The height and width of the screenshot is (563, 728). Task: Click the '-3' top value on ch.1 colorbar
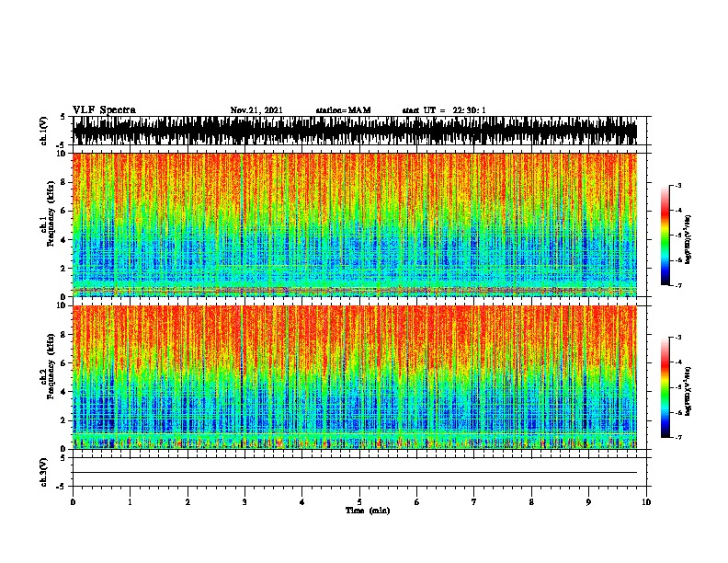coord(677,185)
